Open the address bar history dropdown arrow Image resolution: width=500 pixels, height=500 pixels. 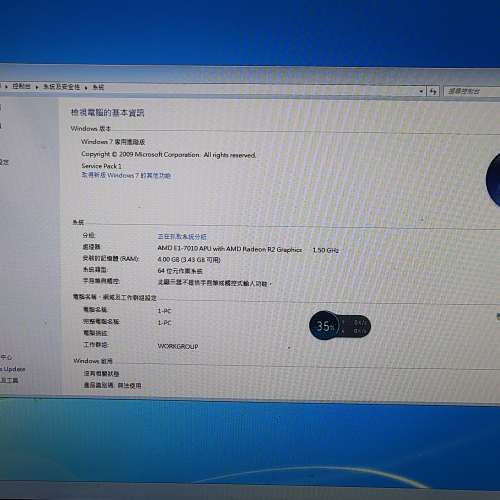(x=421, y=91)
